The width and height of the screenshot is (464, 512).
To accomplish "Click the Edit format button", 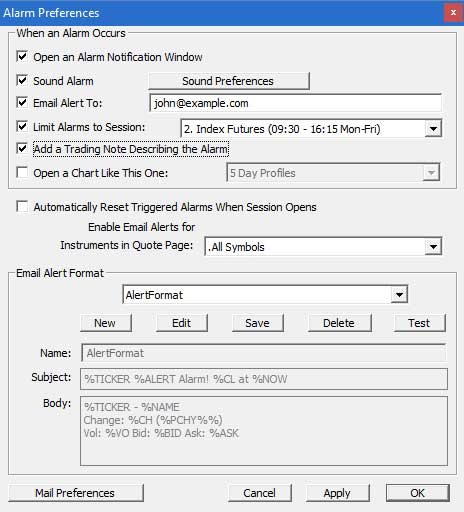I will (x=182, y=323).
